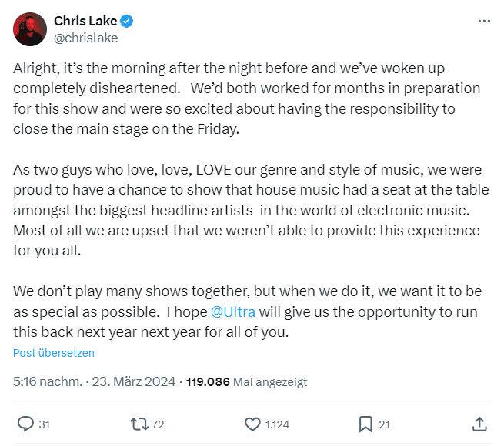Click the reply count 31

[x=45, y=424]
